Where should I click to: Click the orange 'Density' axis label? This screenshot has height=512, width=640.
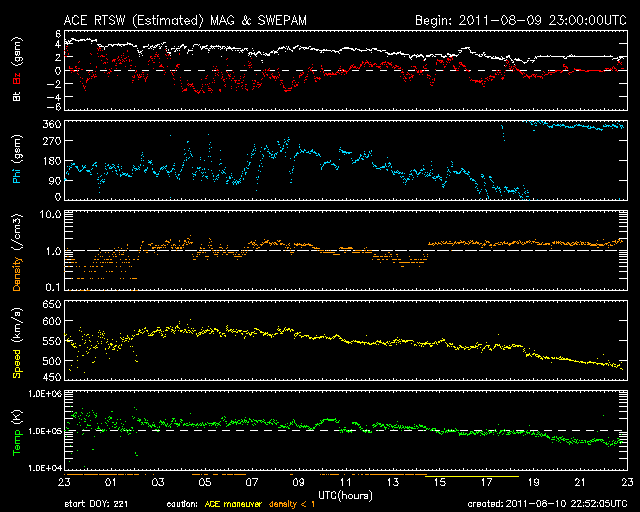tap(17, 273)
